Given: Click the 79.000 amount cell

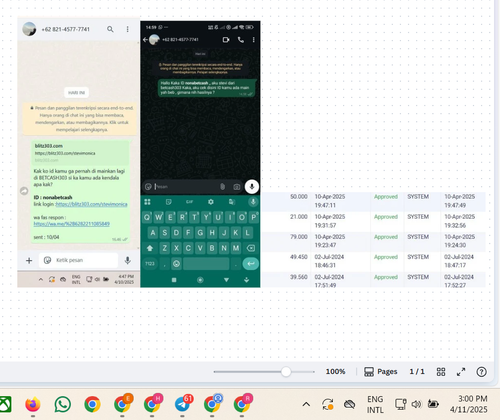Looking at the screenshot, I should pos(299,237).
